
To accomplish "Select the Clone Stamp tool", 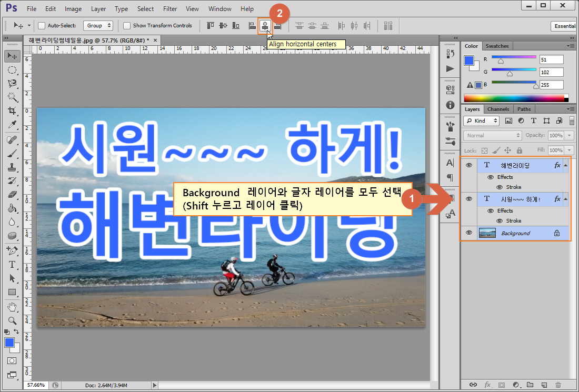I will point(12,167).
